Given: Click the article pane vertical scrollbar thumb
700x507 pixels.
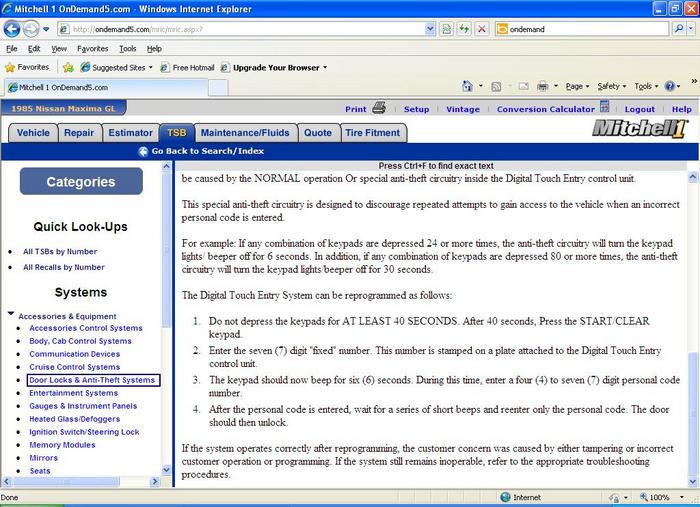Looking at the screenshot, I should 692,413.
